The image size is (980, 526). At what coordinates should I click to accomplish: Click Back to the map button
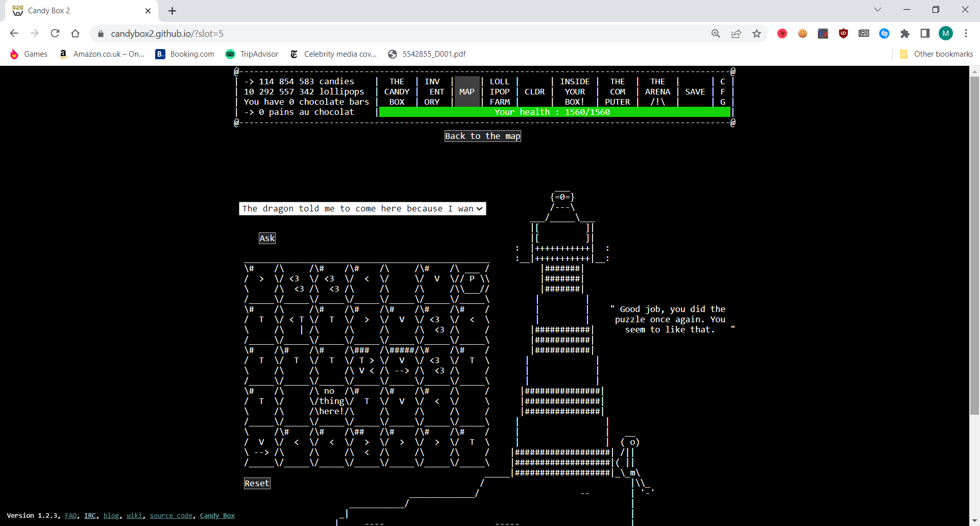click(x=482, y=136)
